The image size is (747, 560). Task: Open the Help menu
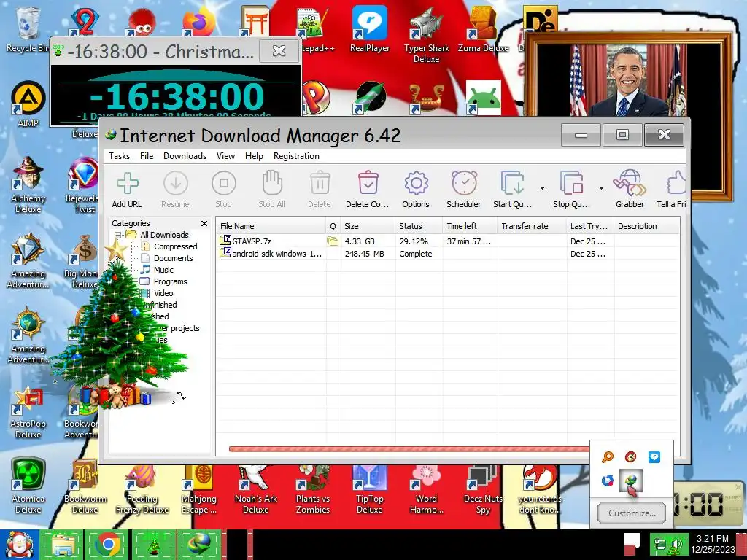click(254, 156)
